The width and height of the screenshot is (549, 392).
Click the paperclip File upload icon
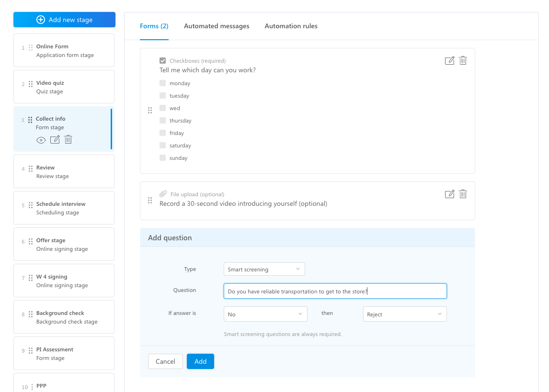[163, 194]
